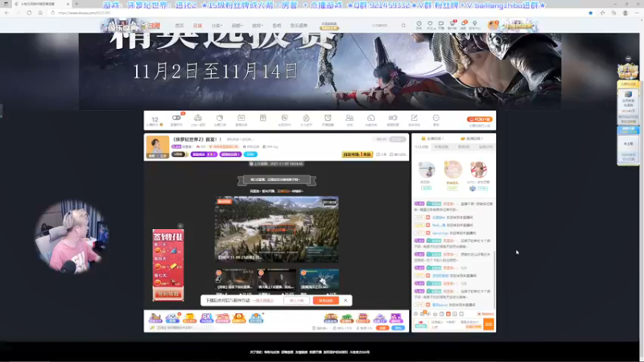
Task: Open the pencil edit icon in the room toolbar
Action: (x=414, y=118)
